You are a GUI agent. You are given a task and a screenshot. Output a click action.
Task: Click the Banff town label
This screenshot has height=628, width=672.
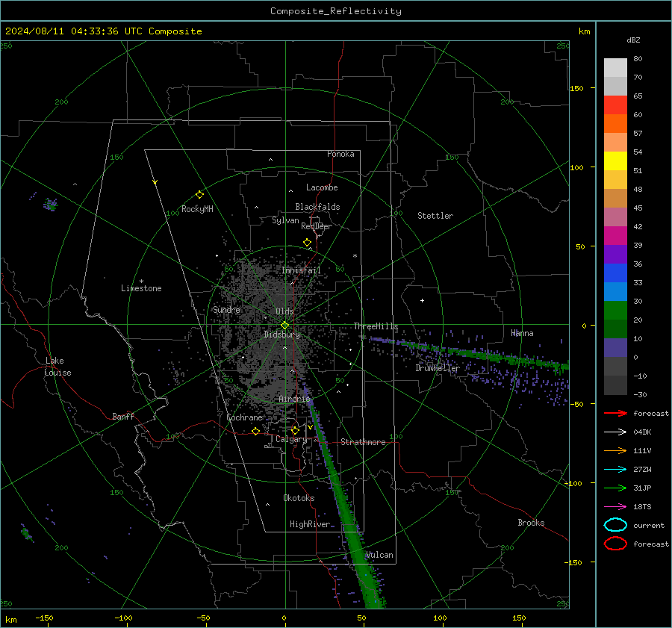123,416
